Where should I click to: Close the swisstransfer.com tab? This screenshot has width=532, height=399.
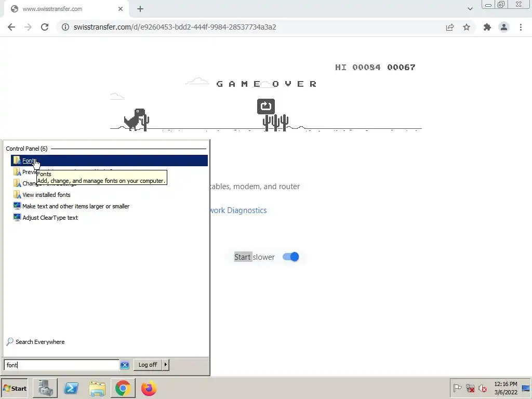(x=121, y=9)
